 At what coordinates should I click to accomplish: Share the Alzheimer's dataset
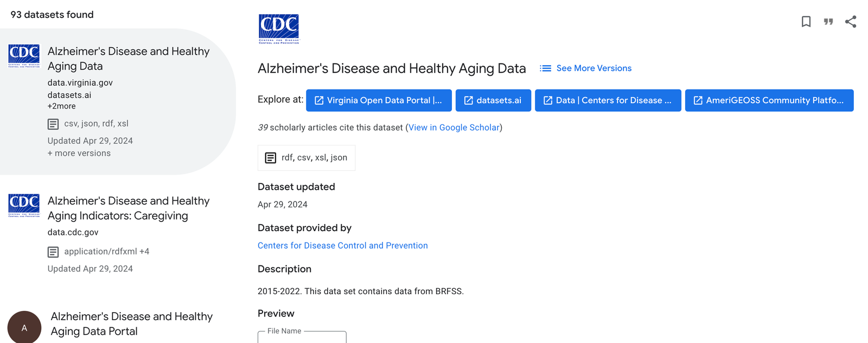click(850, 22)
